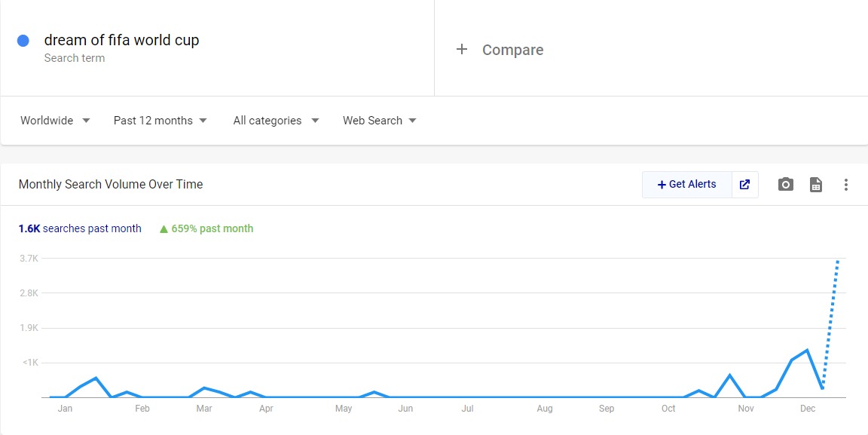Image resolution: width=868 pixels, height=435 pixels.
Task: Click the <1K y-axis label
Action: tap(30, 363)
